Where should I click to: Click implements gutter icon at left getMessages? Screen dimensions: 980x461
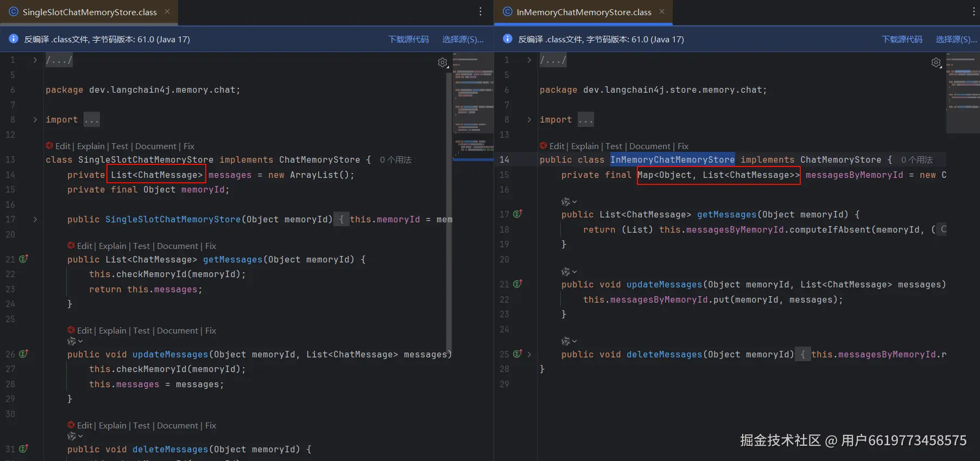point(23,259)
